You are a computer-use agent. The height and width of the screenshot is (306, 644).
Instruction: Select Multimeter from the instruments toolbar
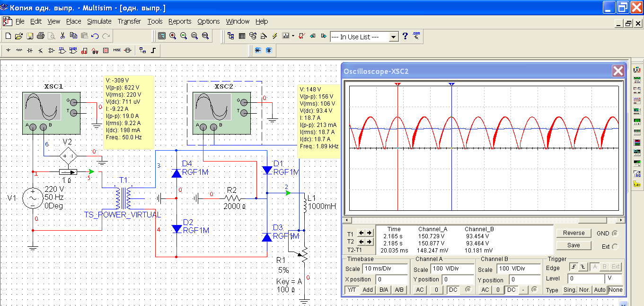(637, 70)
